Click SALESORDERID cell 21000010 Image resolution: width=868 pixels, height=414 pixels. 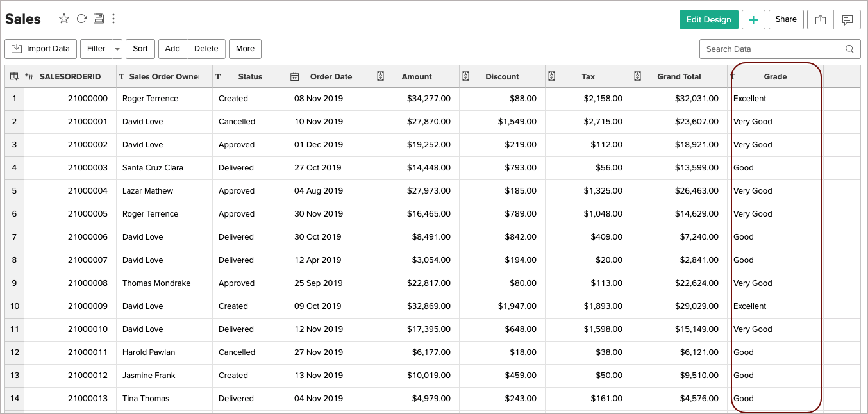tap(70, 329)
